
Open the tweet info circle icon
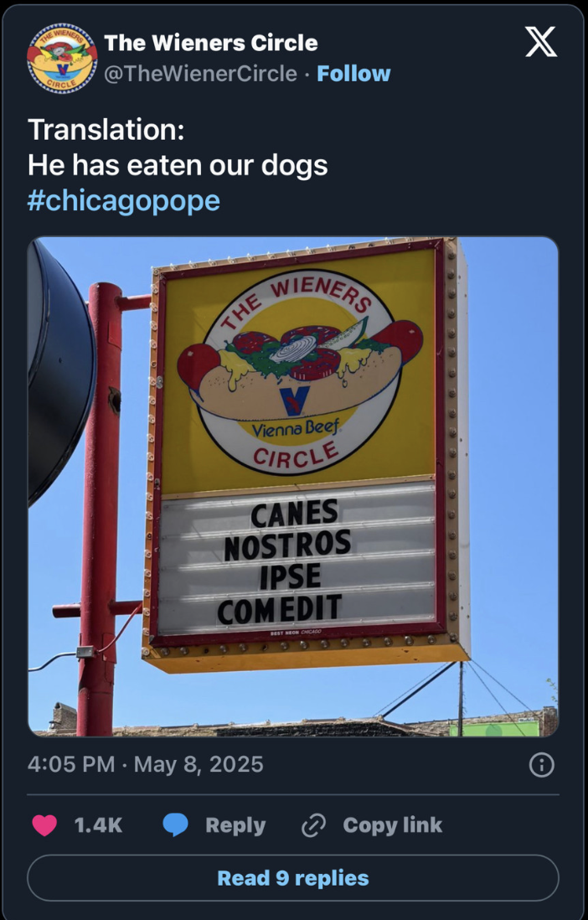click(x=541, y=765)
